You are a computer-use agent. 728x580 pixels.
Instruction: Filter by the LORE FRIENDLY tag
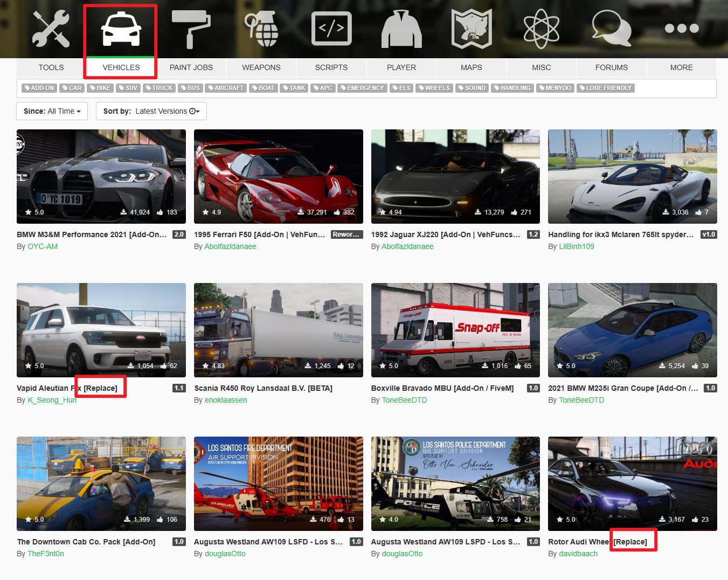click(x=606, y=88)
